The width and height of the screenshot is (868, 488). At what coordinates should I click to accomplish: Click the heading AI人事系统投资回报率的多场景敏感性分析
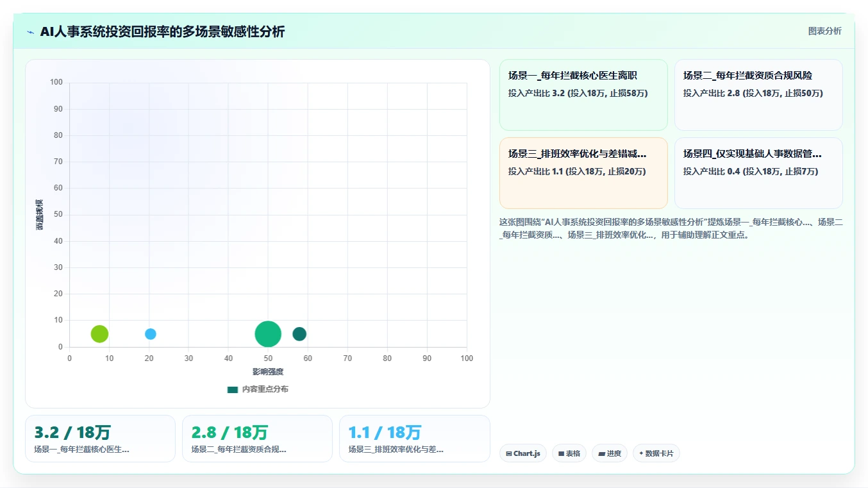162,31
